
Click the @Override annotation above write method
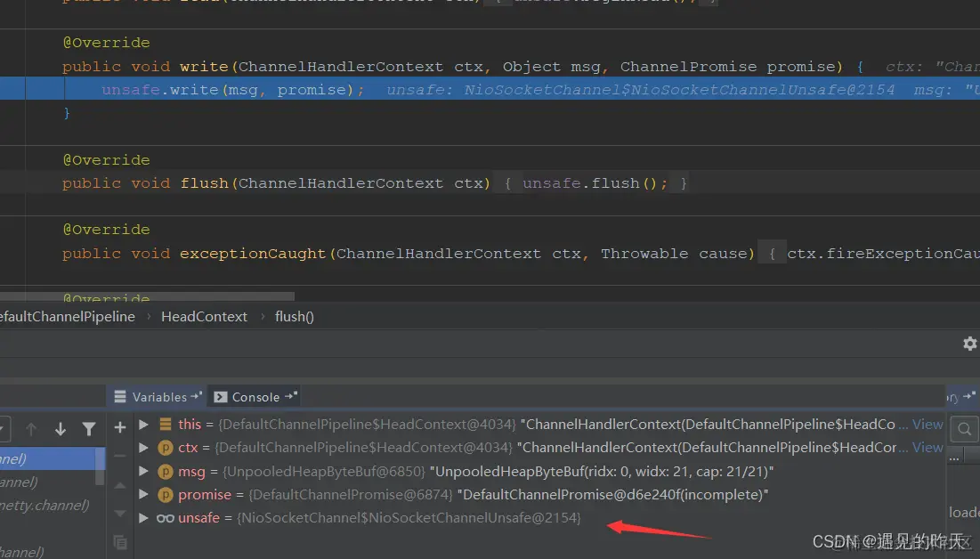click(x=106, y=43)
